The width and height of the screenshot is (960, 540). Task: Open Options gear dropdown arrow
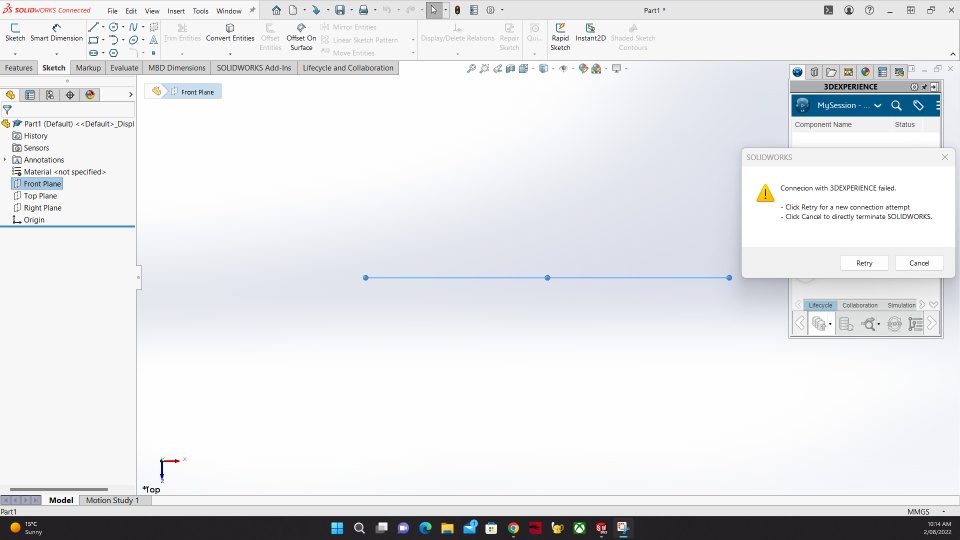click(x=502, y=10)
